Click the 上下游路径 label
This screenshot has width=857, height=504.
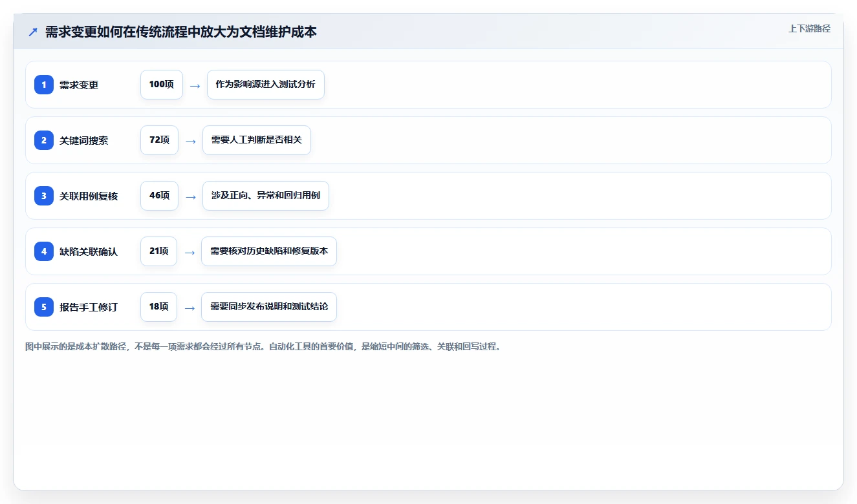tap(809, 28)
